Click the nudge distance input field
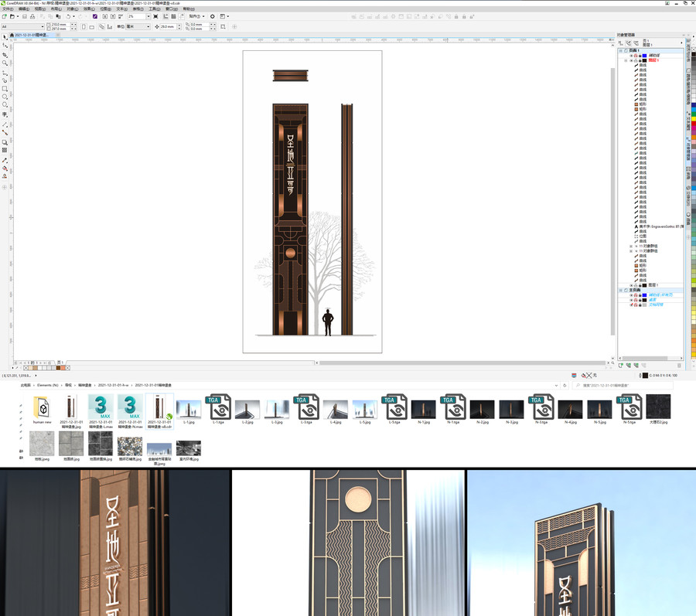Image resolution: width=696 pixels, height=616 pixels. point(168,26)
